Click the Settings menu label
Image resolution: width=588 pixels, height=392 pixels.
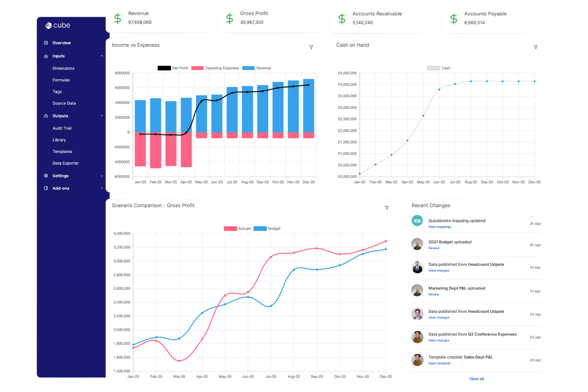[60, 176]
